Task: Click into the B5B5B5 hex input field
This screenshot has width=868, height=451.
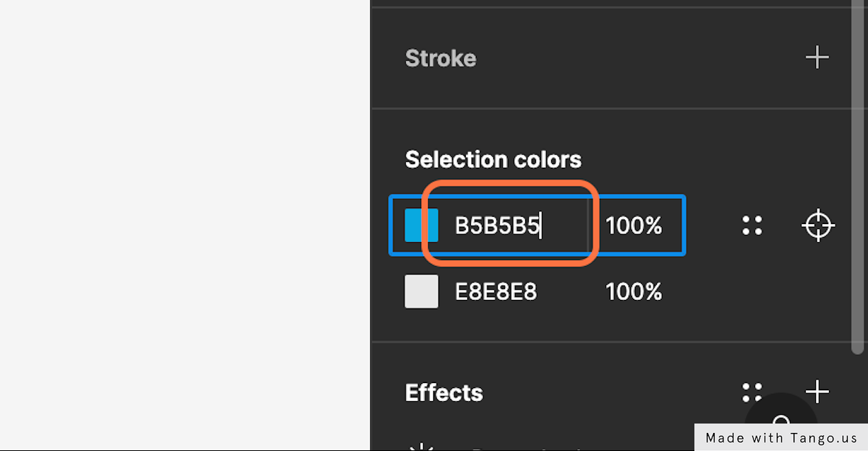Action: point(519,225)
